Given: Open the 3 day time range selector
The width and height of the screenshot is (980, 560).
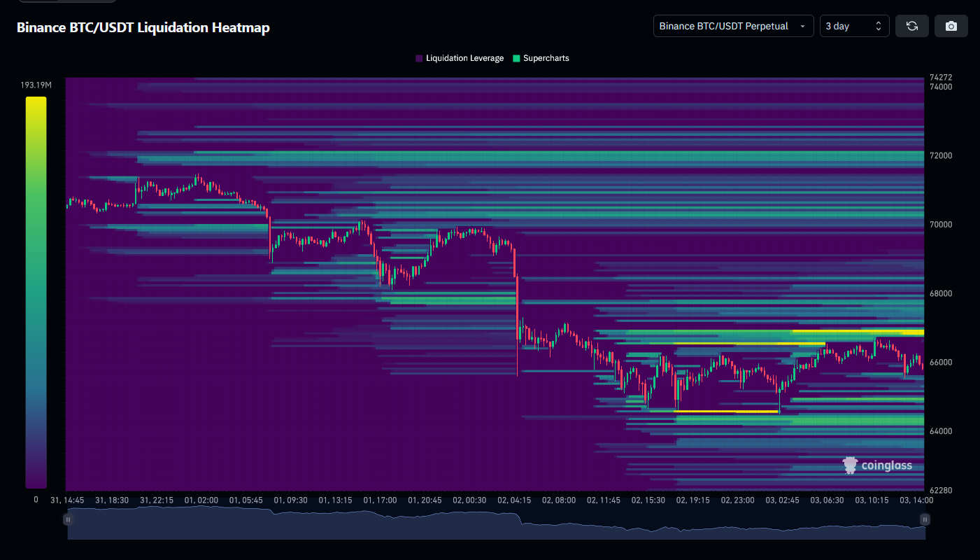Looking at the screenshot, I should point(855,26).
